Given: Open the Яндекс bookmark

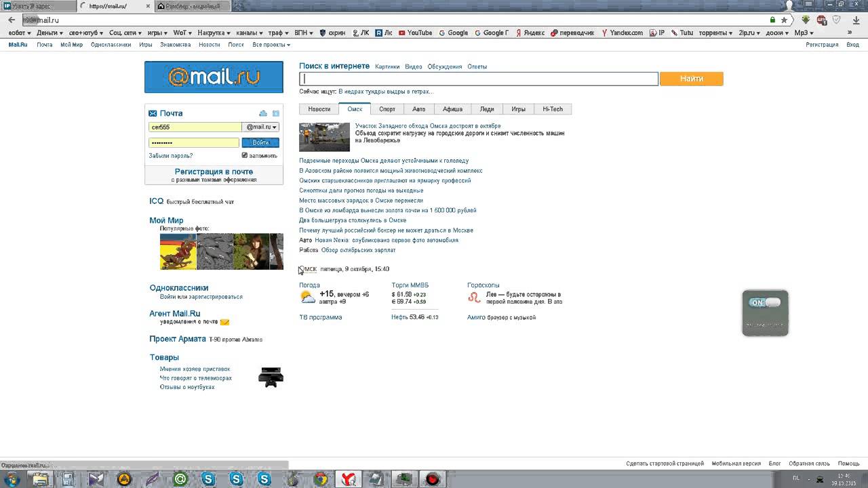Looking at the screenshot, I should pos(530,33).
